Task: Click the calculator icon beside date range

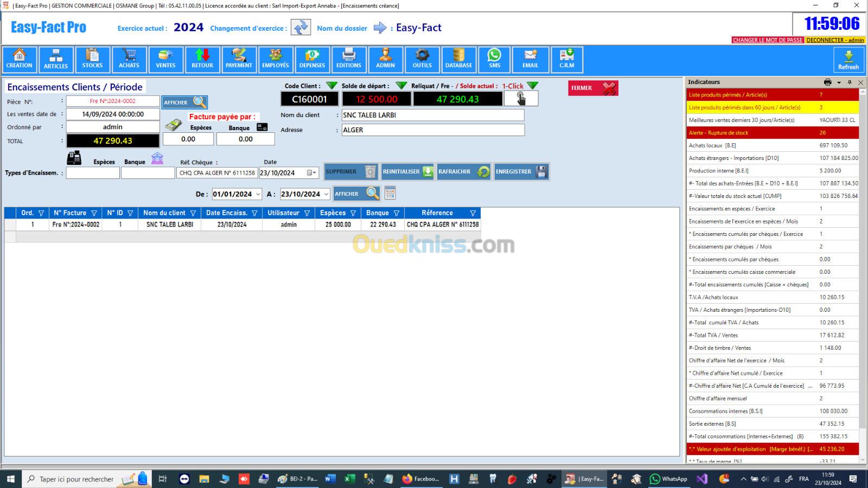Action: [390, 193]
